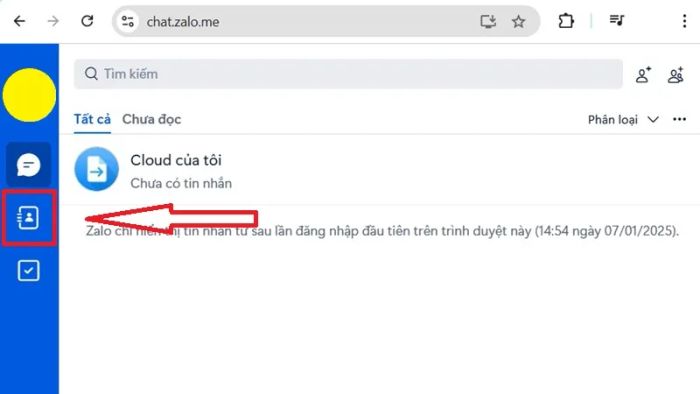Image resolution: width=700 pixels, height=394 pixels.
Task: Click the chat.zalo.me address bar
Action: (326, 21)
